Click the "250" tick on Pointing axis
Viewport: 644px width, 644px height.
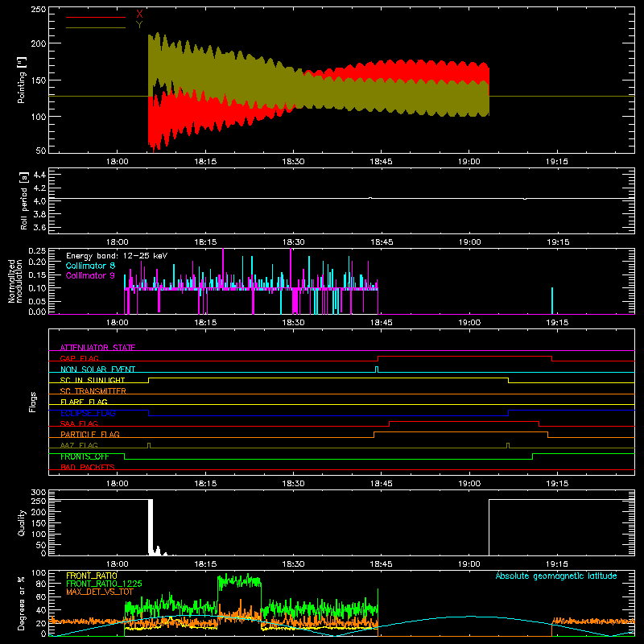pyautogui.click(x=39, y=10)
